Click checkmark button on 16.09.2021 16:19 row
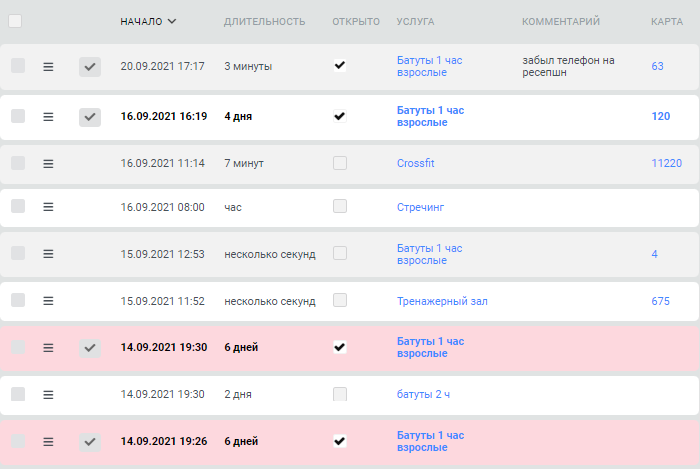 (90, 117)
